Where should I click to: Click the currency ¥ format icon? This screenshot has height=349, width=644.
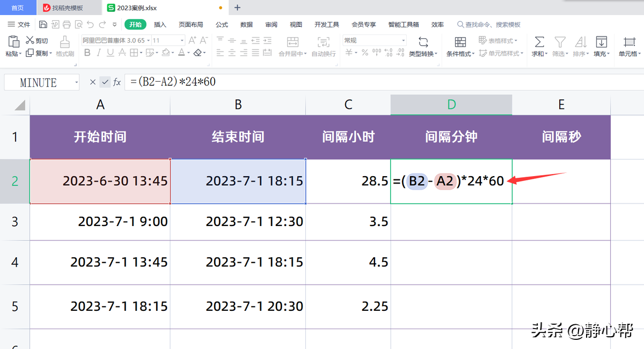click(349, 53)
